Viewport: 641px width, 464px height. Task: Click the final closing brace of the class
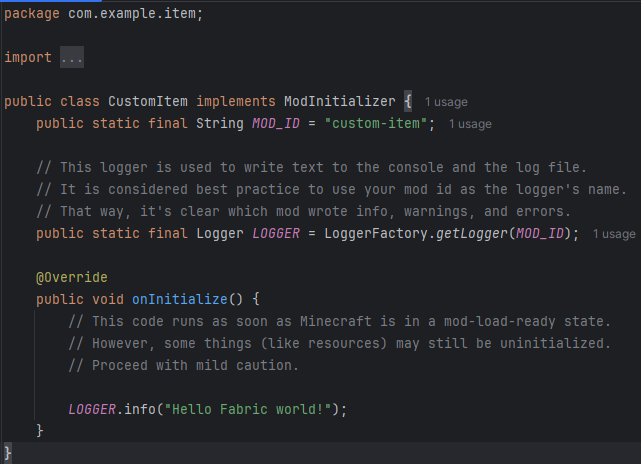8,453
